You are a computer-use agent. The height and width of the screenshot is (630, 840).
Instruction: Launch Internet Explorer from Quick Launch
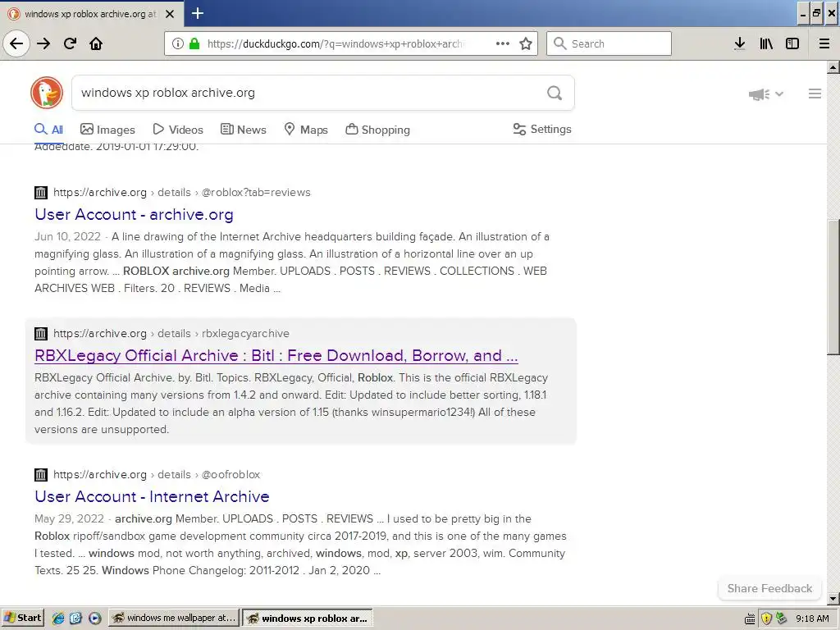click(58, 619)
